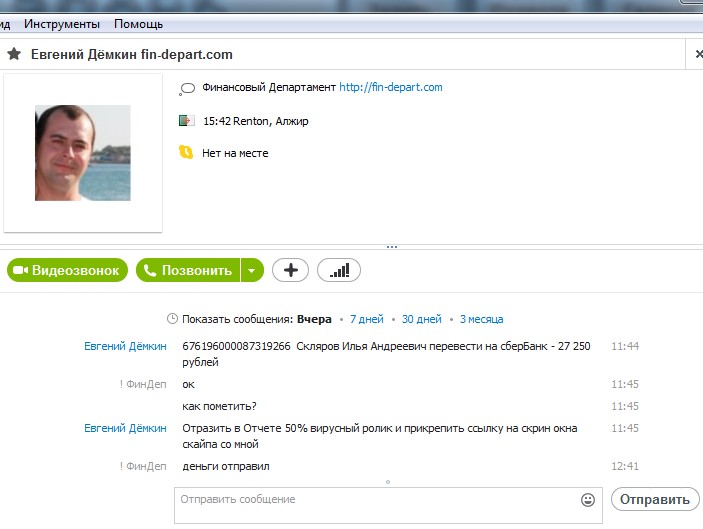Click sender name Евгений Дёмкин at 11:44

125,346
